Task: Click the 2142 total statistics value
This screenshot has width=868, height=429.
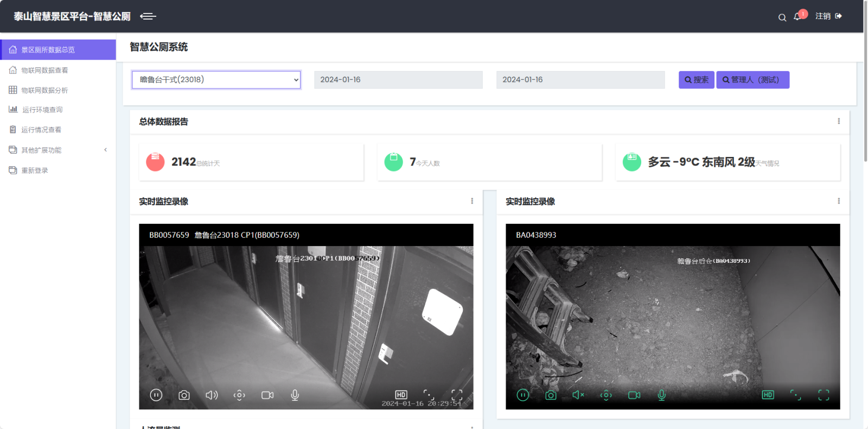Action: coord(183,162)
